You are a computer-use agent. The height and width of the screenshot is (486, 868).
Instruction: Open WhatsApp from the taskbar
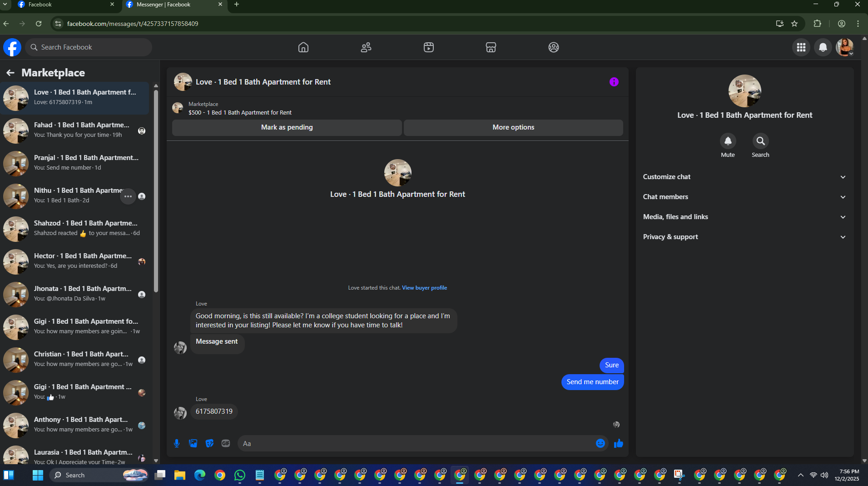click(x=240, y=475)
